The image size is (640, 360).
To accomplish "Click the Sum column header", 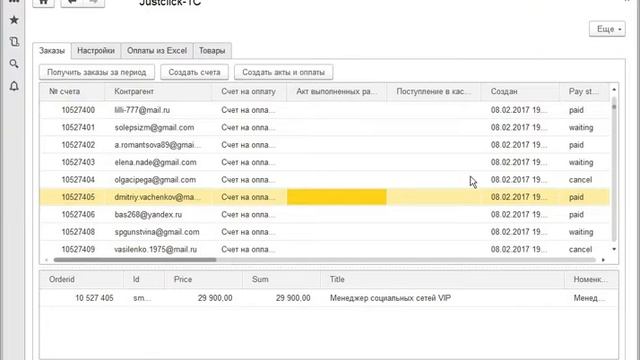I will (x=281, y=280).
